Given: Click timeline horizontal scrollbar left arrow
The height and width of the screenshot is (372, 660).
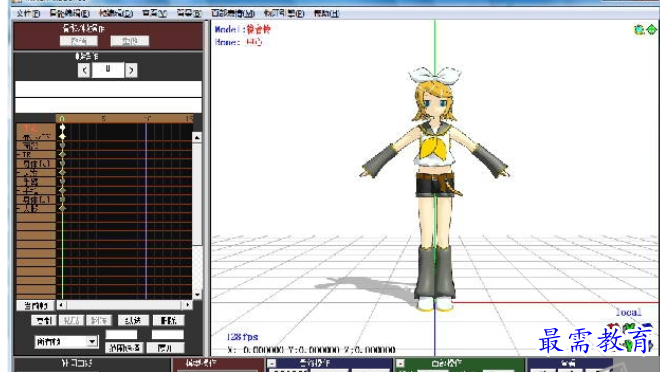Looking at the screenshot, I should pos(61,305).
